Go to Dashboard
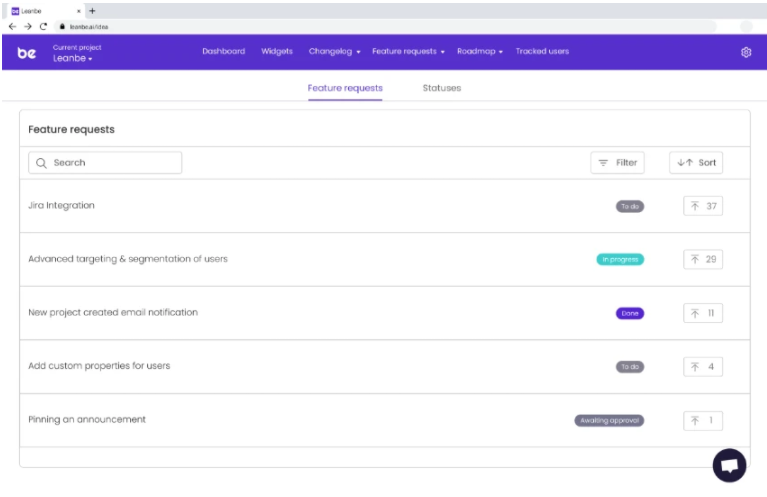This screenshot has width=767, height=497. pos(224,51)
